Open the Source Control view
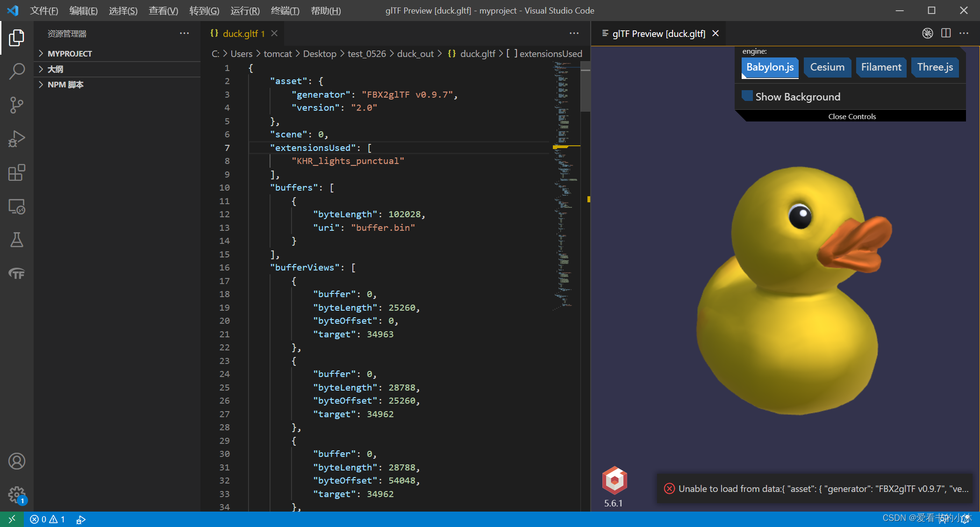980x527 pixels. 17,105
